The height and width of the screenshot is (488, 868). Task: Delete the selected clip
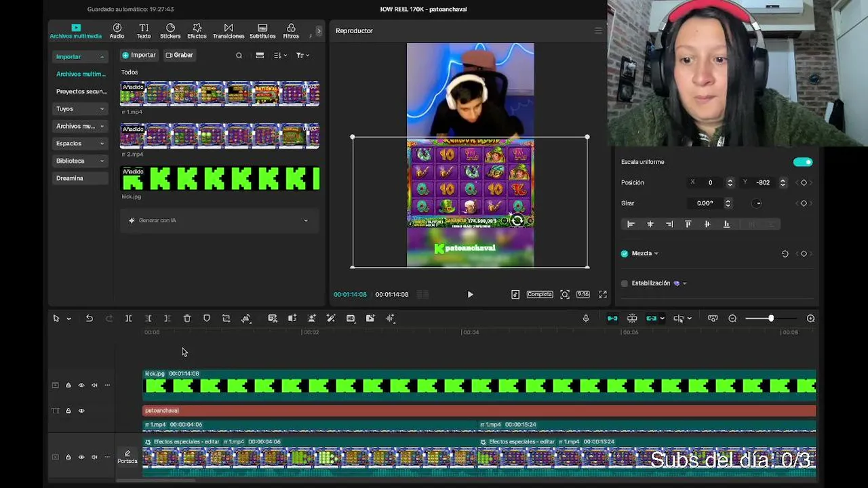click(187, 319)
